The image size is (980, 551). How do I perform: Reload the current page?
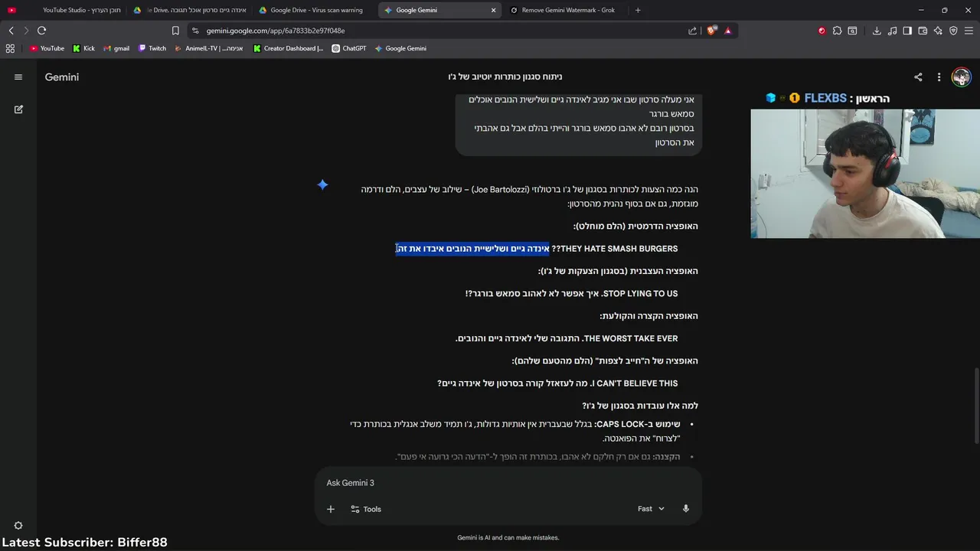[x=41, y=31]
